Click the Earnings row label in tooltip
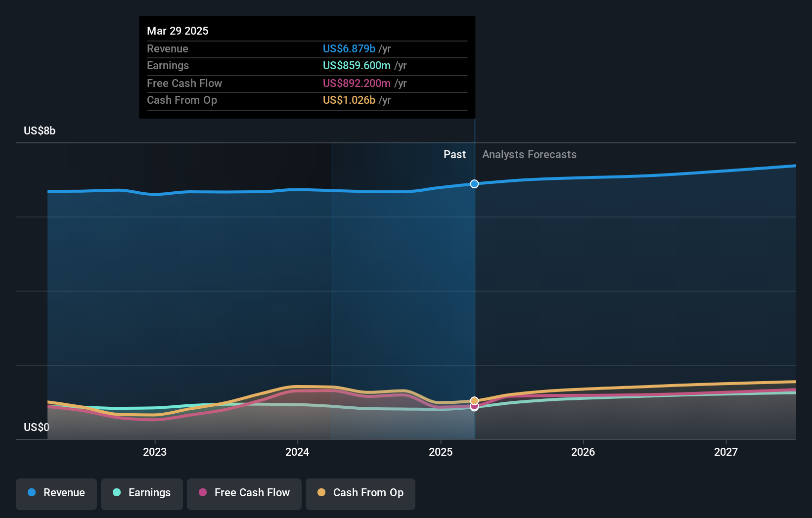This screenshot has height=518, width=812. (168, 65)
